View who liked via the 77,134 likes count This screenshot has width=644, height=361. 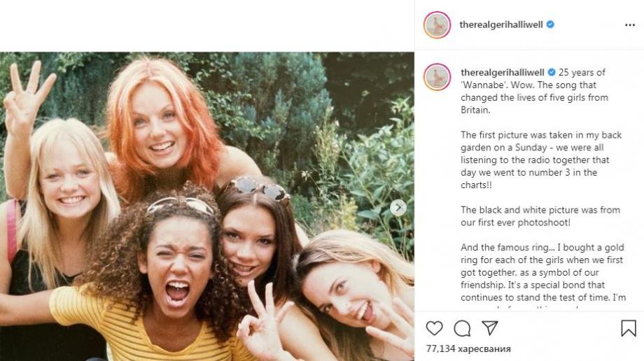[468, 348]
